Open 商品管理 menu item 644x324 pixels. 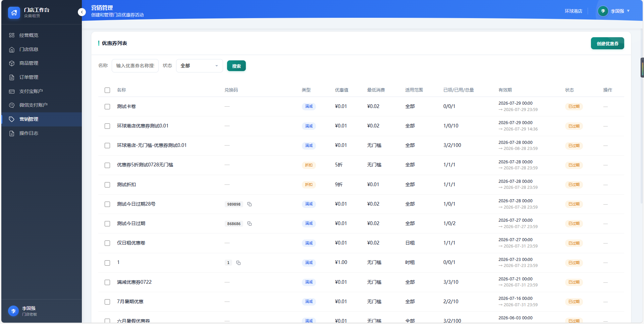[42, 63]
